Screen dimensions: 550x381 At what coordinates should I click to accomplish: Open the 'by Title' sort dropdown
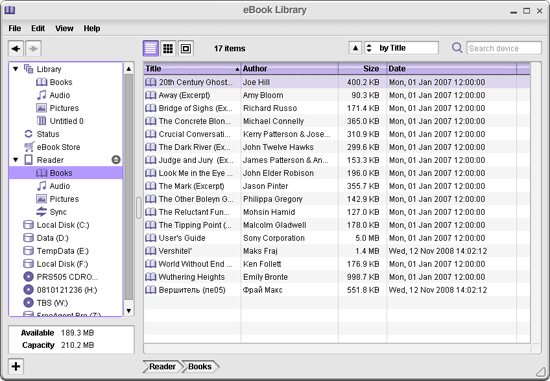click(402, 48)
